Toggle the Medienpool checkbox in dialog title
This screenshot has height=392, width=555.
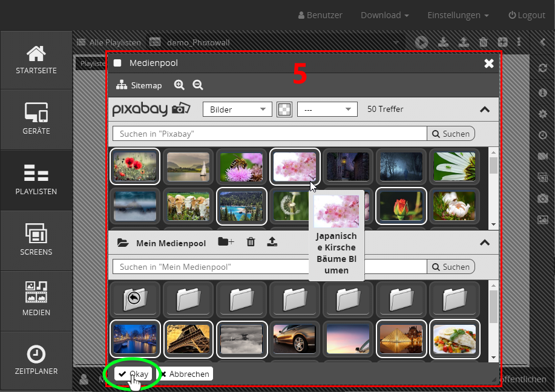[x=118, y=63]
